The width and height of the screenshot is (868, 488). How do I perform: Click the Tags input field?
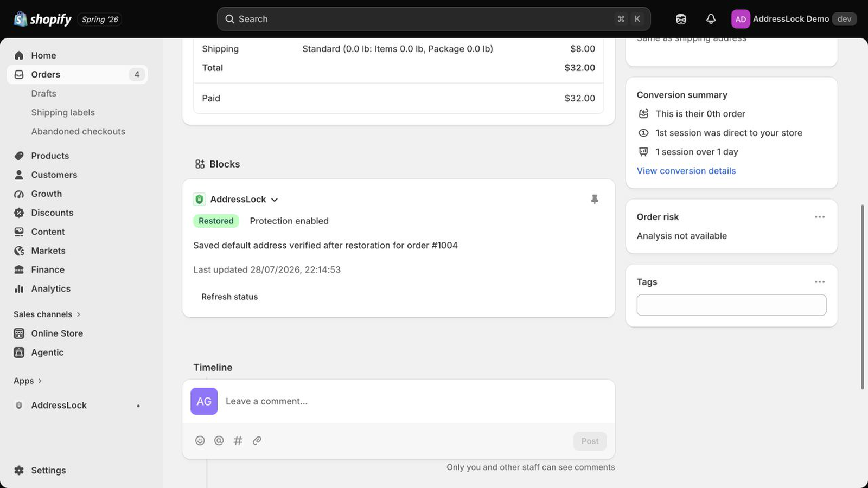click(731, 305)
